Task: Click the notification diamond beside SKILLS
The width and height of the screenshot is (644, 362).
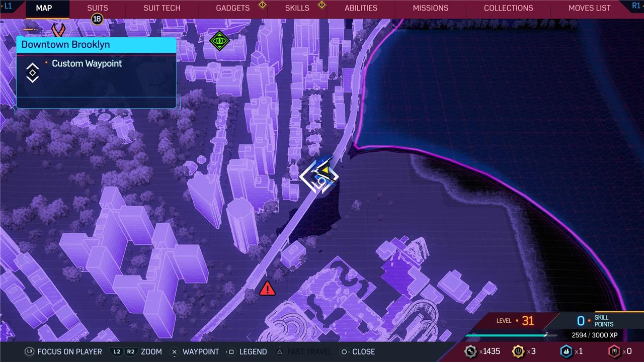Action: (321, 6)
